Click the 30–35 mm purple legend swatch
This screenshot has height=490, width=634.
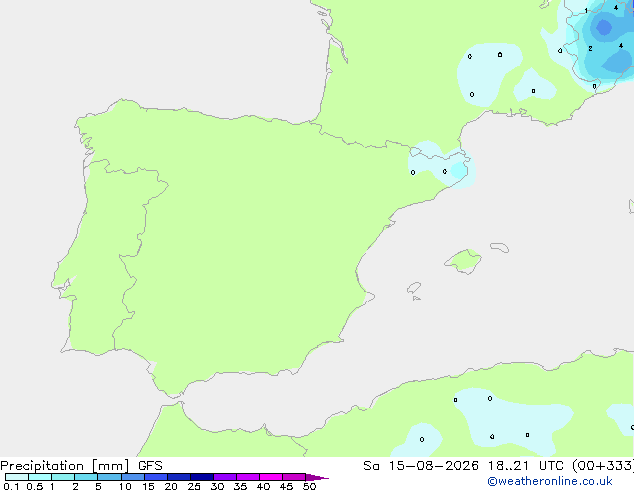point(225,477)
